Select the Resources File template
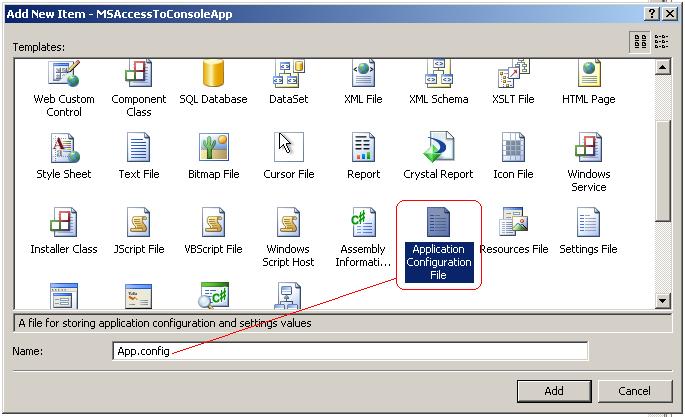Viewport: 685px width, 417px height. (514, 226)
